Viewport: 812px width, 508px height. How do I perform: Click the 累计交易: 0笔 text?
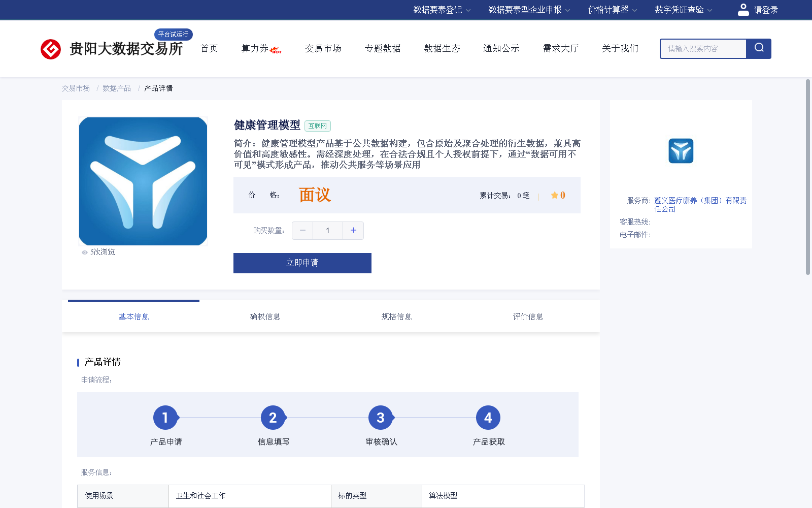tap(504, 195)
